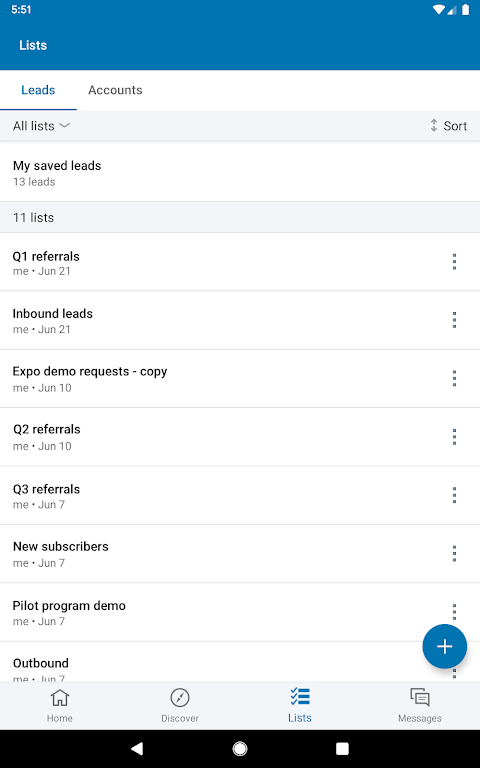Screen dimensions: 480x768
Task: Open more options for Pilot program demo
Action: [x=455, y=611]
